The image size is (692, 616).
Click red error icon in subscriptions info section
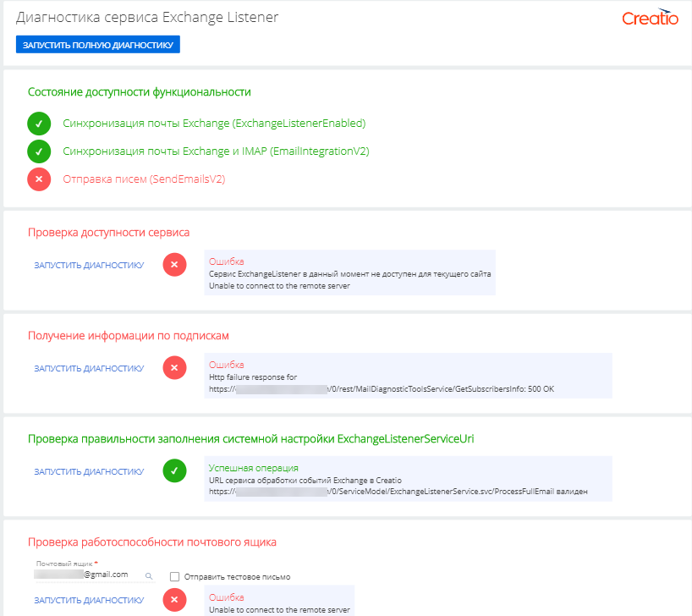pyautogui.click(x=174, y=368)
